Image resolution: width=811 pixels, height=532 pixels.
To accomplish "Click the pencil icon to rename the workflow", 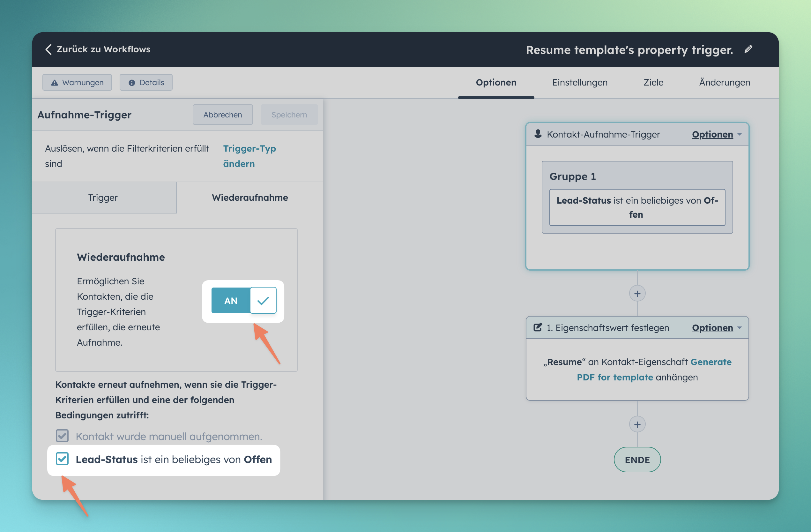I will tap(749, 49).
